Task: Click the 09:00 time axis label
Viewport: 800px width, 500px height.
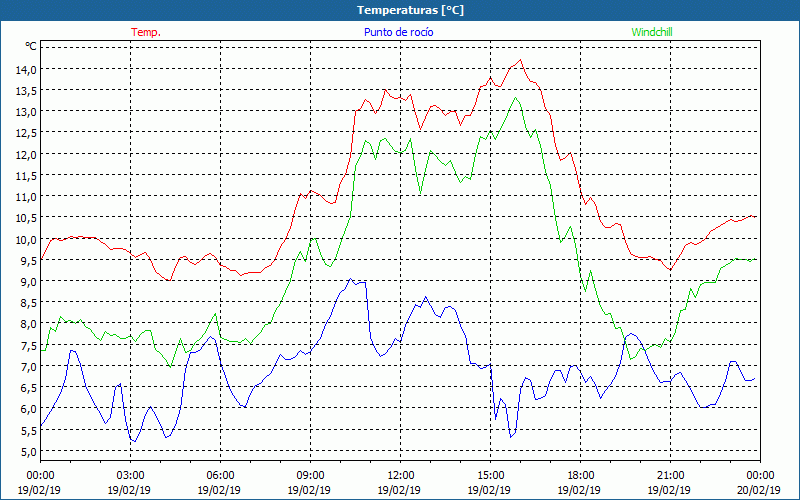Action: tap(310, 476)
